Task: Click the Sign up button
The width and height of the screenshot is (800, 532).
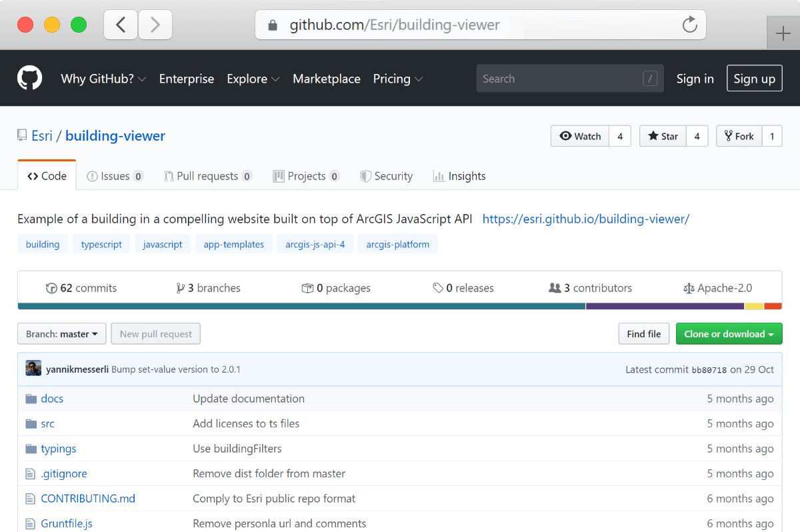Action: (754, 79)
